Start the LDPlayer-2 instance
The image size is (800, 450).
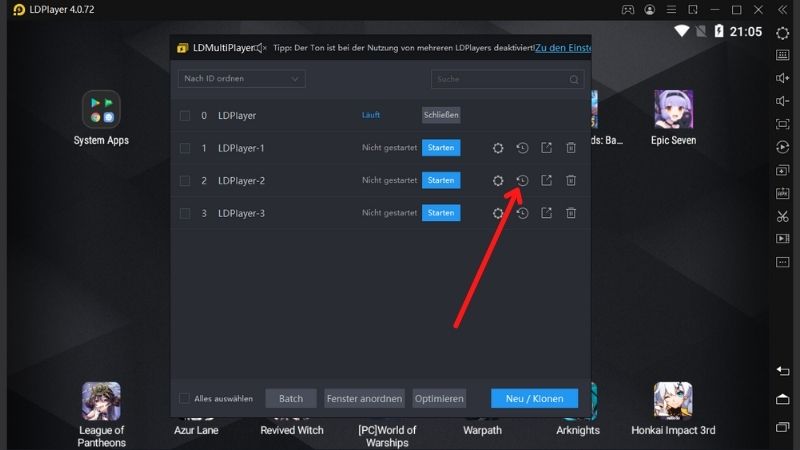point(441,181)
